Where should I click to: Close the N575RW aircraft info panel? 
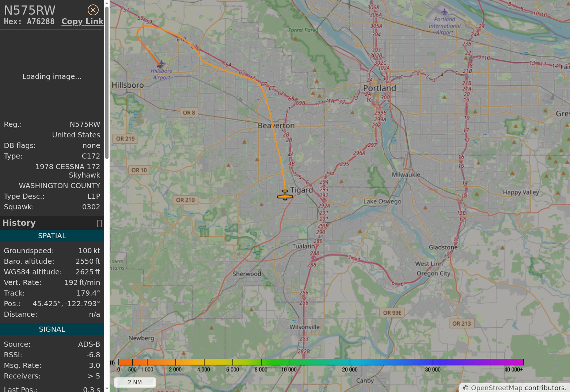click(93, 10)
